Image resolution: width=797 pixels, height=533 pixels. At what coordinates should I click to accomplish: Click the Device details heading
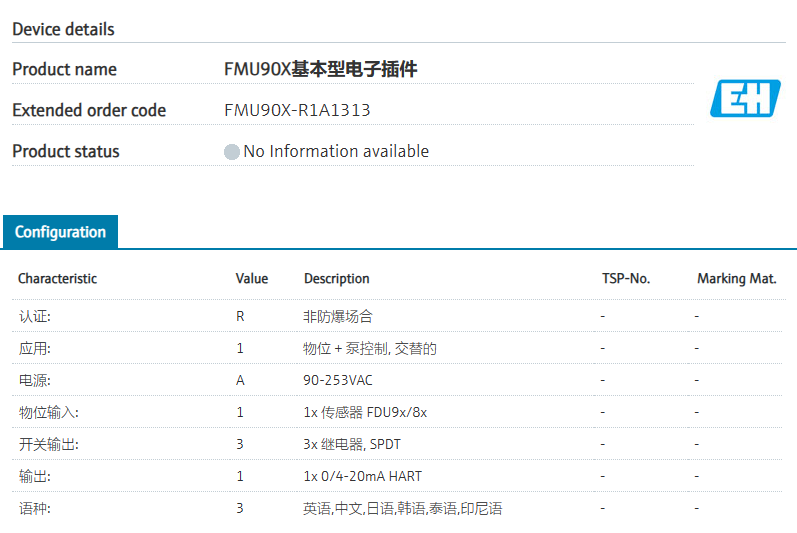click(63, 29)
